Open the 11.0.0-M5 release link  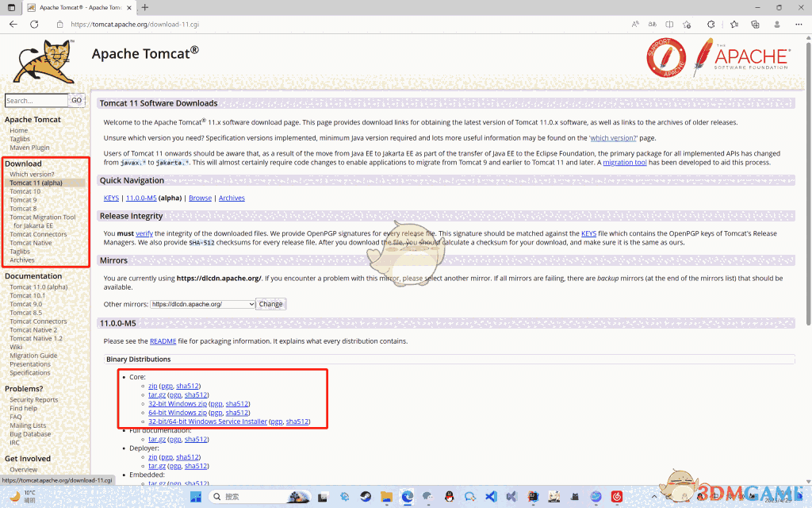point(140,198)
